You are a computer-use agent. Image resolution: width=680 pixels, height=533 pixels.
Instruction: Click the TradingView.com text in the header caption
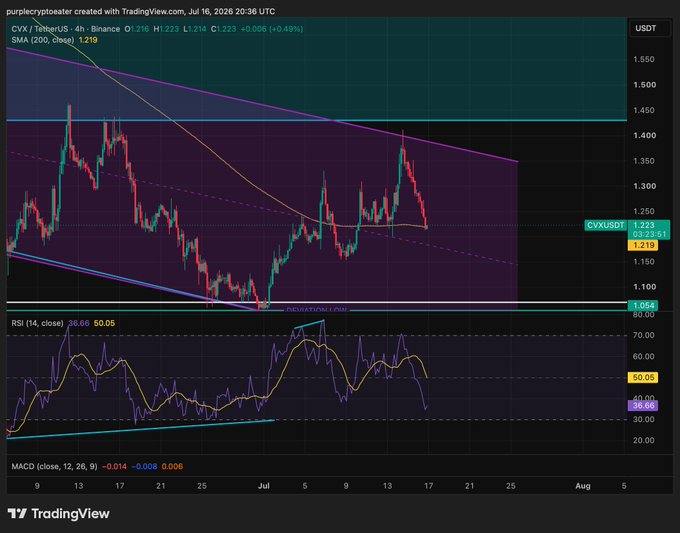(x=155, y=12)
